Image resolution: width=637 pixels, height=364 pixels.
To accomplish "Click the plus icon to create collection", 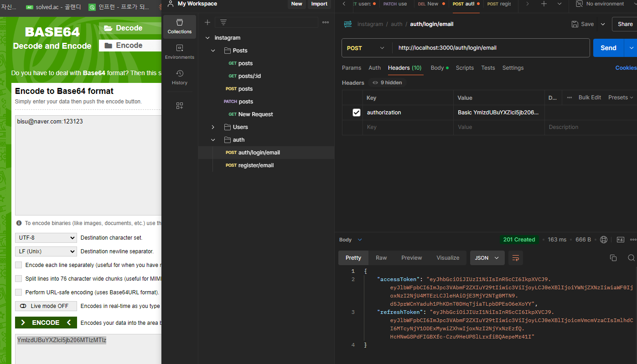I will [x=207, y=22].
